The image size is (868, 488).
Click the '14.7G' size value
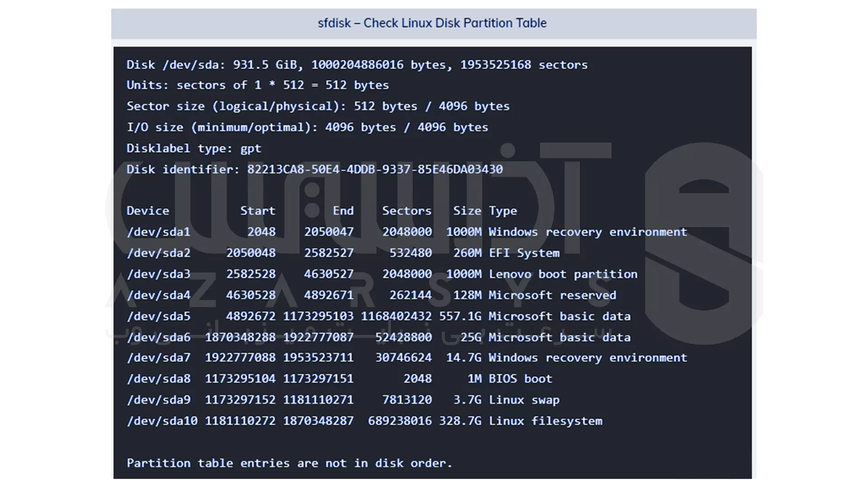(x=464, y=358)
